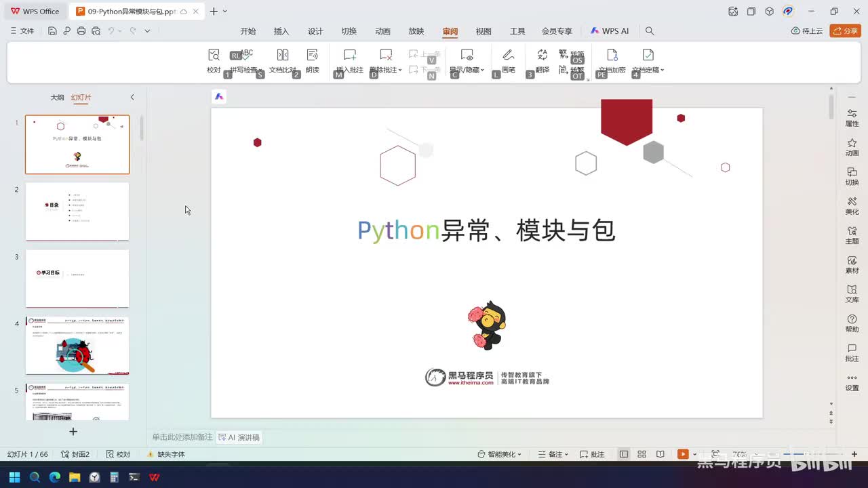Switch to the 设计 ribbon tab
The height and width of the screenshot is (488, 868).
click(315, 31)
